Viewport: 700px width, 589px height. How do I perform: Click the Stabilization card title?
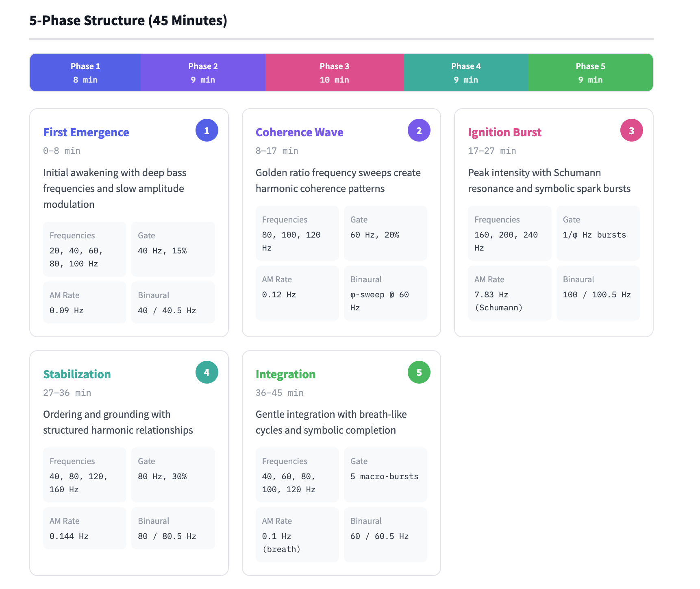pyautogui.click(x=77, y=374)
